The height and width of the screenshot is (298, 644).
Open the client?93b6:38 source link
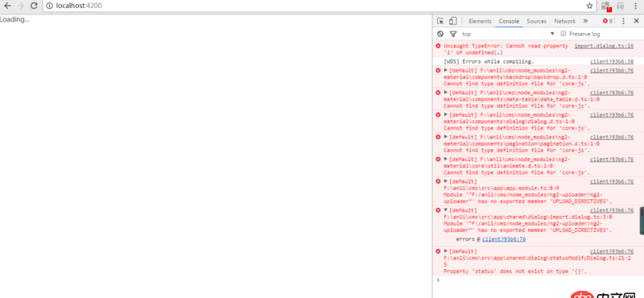coord(612,62)
